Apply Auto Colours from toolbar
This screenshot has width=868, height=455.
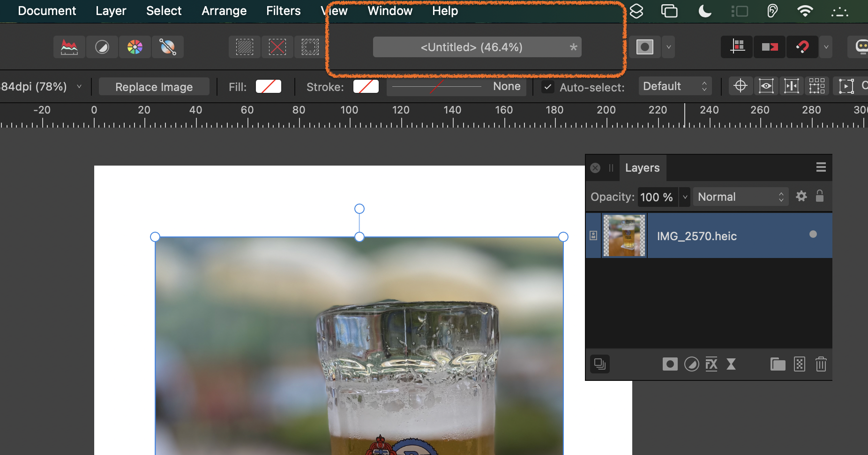[135, 47]
